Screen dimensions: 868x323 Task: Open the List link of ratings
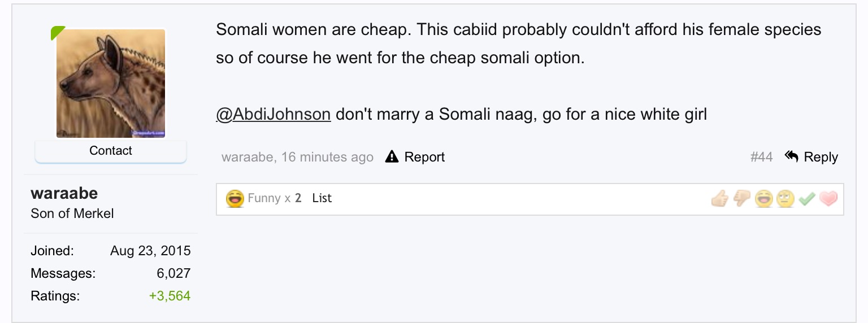click(x=322, y=198)
